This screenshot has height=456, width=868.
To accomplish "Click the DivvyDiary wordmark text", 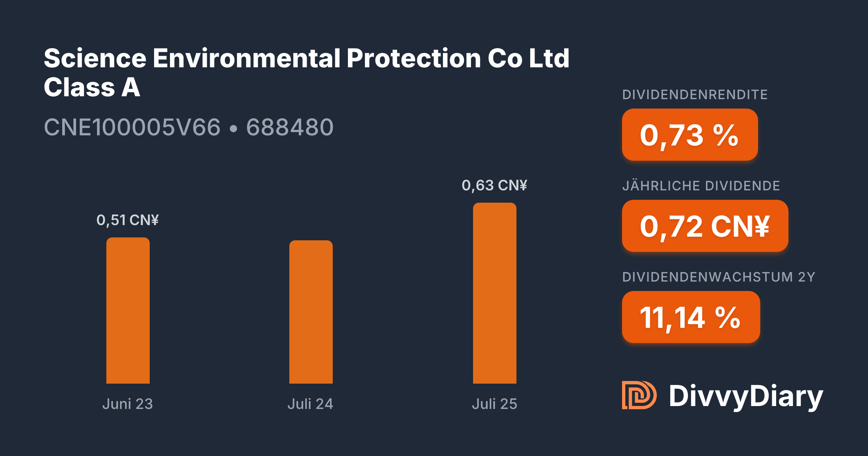I will click(x=746, y=397).
